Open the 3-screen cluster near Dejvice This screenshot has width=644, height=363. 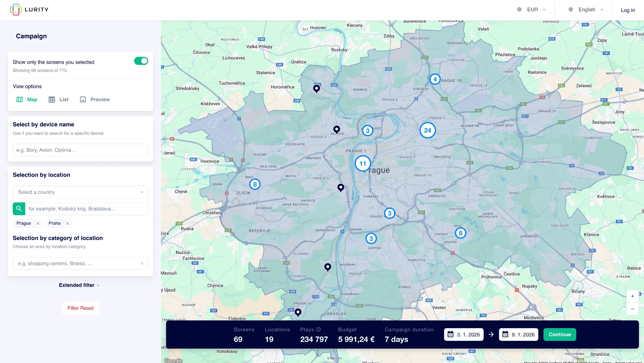368,131
